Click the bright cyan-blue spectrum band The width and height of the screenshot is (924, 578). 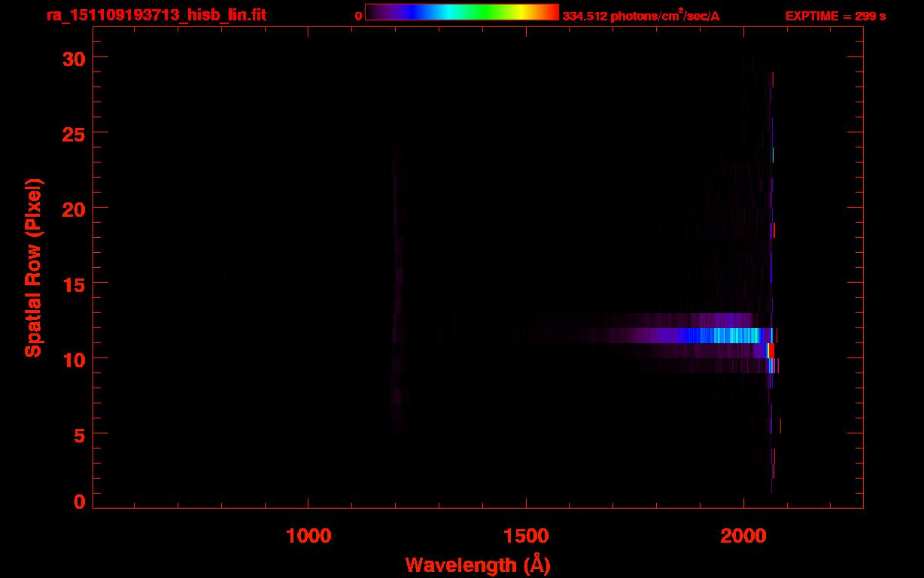click(722, 336)
